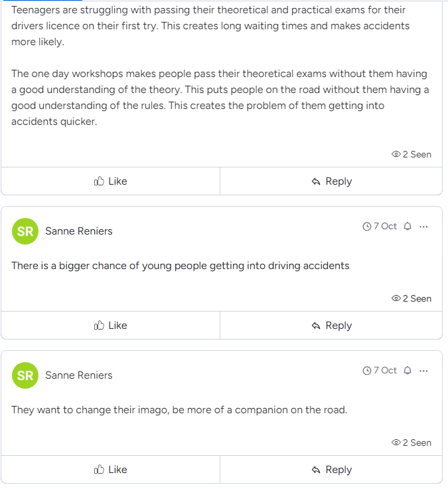The image size is (448, 489).
Task: Click the SR avatar on the imago update
Action: pos(25,375)
